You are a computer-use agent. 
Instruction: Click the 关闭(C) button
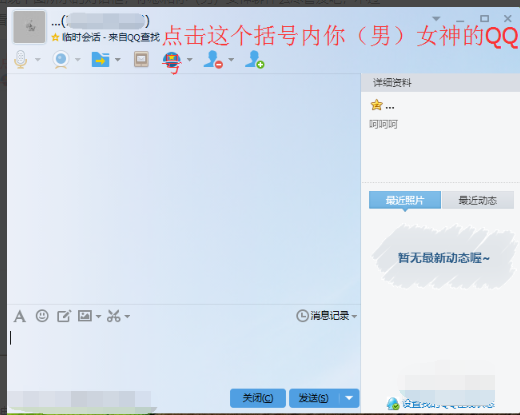click(x=258, y=398)
